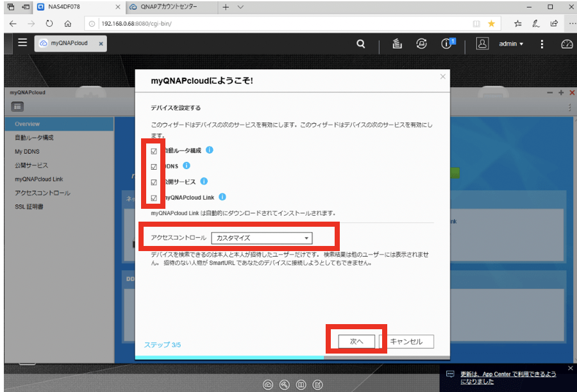Click the browser share icon

point(554,24)
